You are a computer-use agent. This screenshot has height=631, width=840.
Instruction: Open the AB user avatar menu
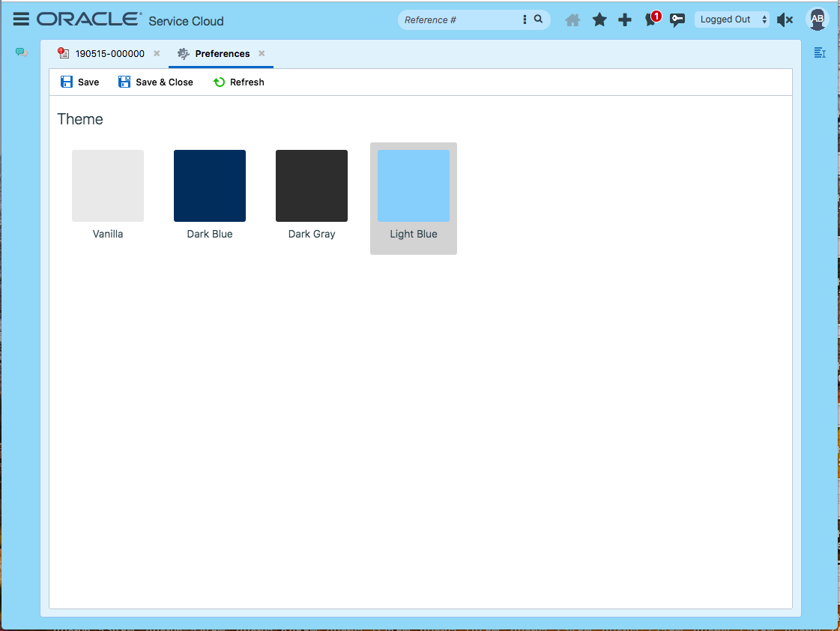click(x=817, y=19)
